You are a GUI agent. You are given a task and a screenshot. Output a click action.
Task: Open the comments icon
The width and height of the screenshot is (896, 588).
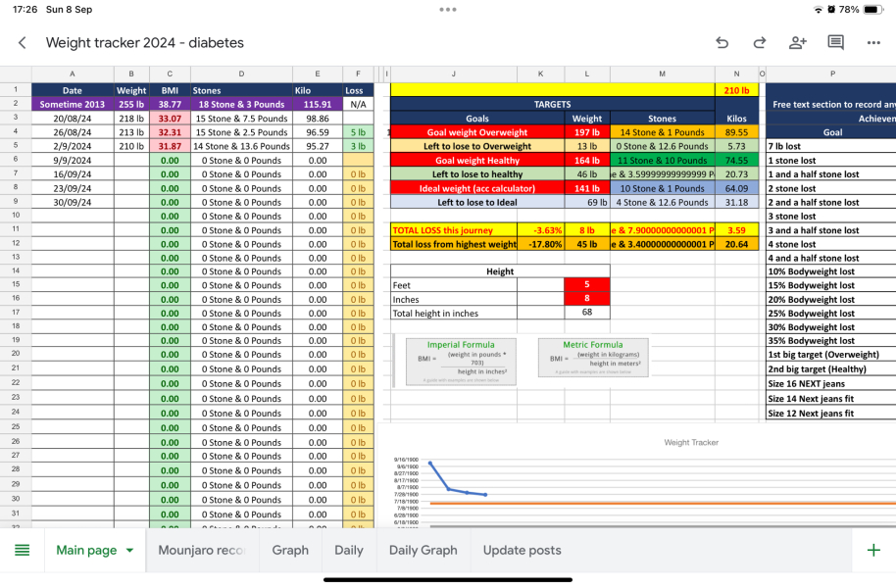tap(835, 43)
